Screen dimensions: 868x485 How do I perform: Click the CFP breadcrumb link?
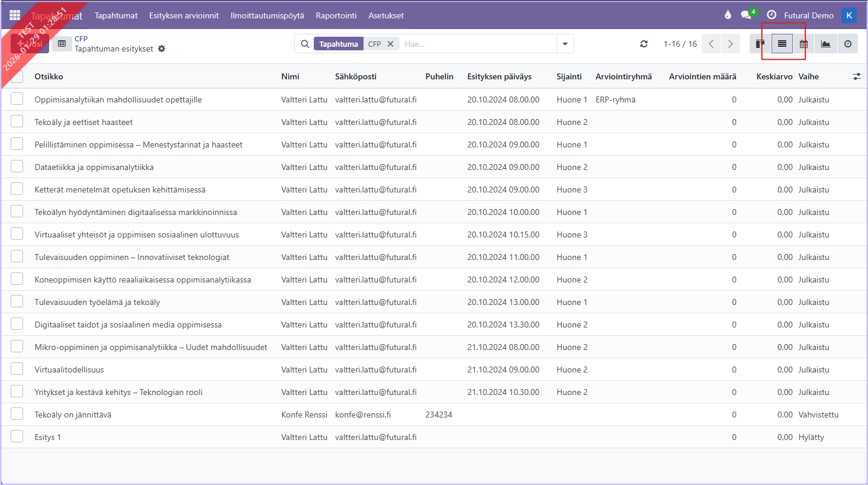click(81, 39)
